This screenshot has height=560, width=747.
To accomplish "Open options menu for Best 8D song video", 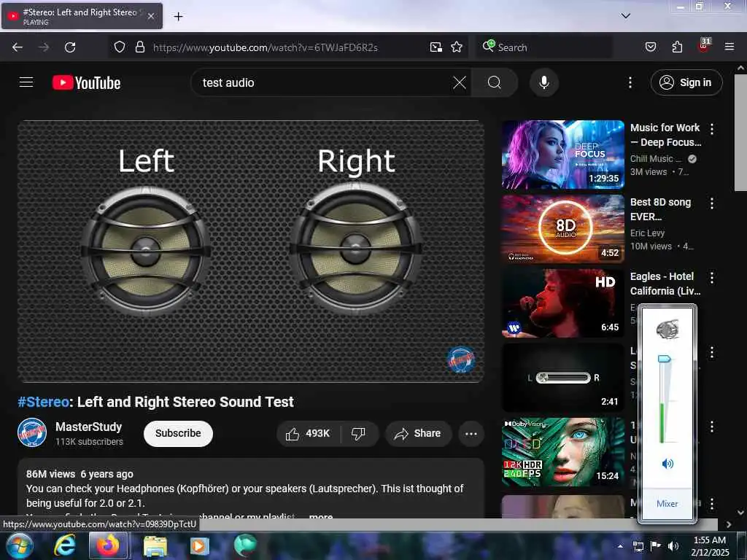I will click(712, 203).
